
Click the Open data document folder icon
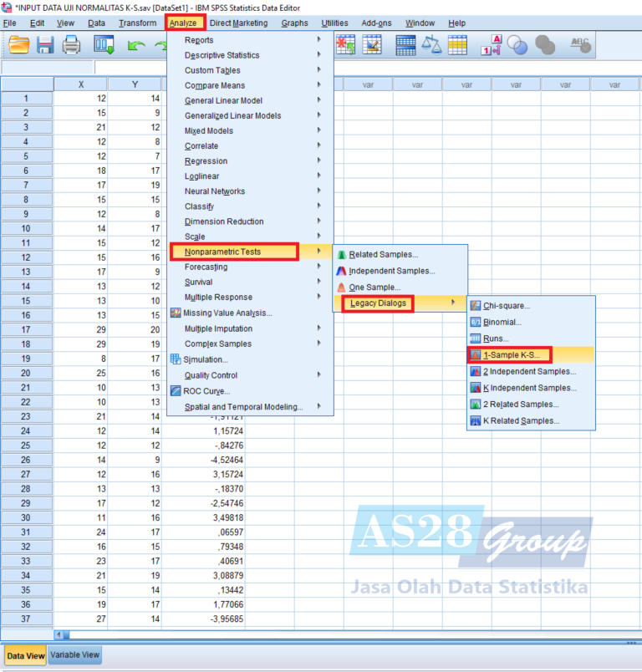(18, 45)
